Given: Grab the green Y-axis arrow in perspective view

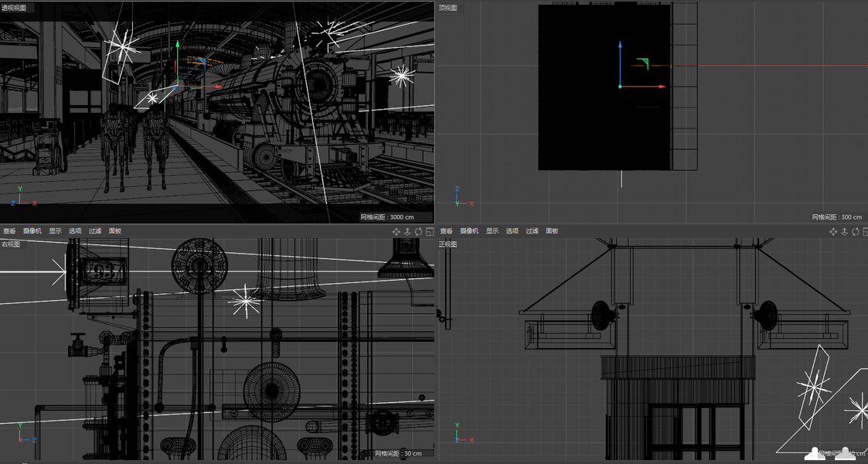Looking at the screenshot, I should (x=177, y=43).
